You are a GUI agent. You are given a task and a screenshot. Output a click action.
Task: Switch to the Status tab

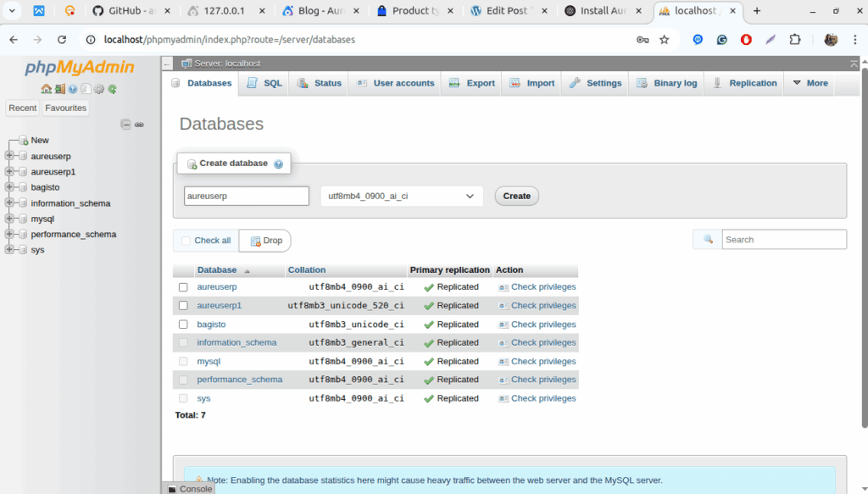[x=320, y=83]
